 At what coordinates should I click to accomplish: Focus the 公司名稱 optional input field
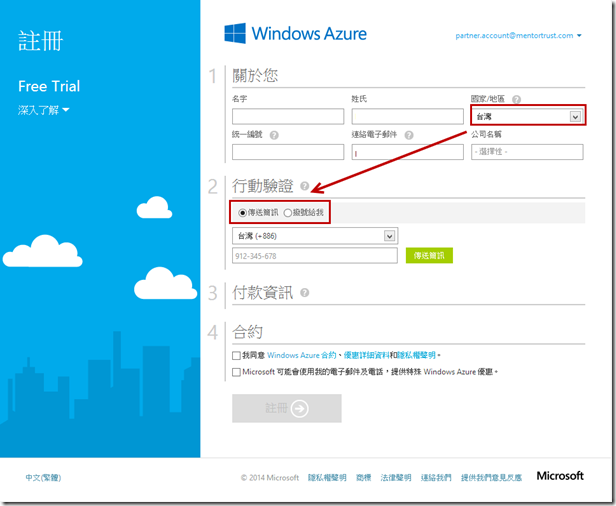[x=527, y=152]
